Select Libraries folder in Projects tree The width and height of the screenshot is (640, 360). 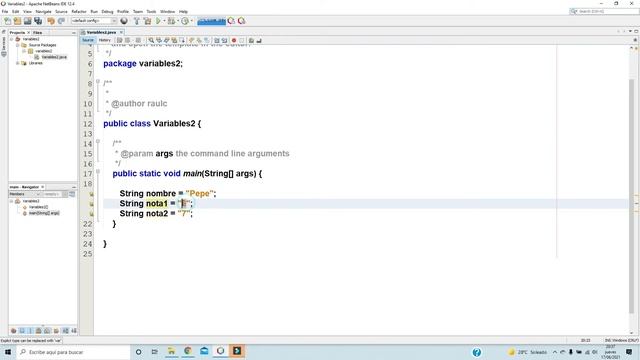pos(36,63)
